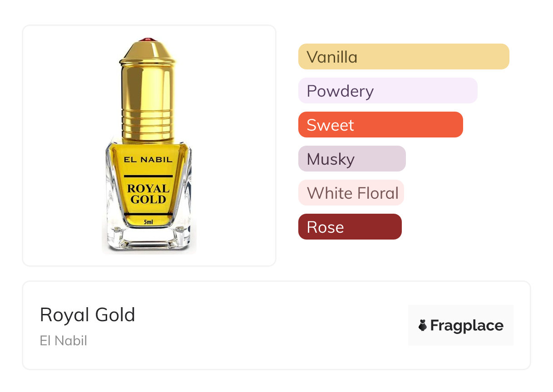Select the White Floral accord bar
This screenshot has width=553, height=392.
(351, 193)
